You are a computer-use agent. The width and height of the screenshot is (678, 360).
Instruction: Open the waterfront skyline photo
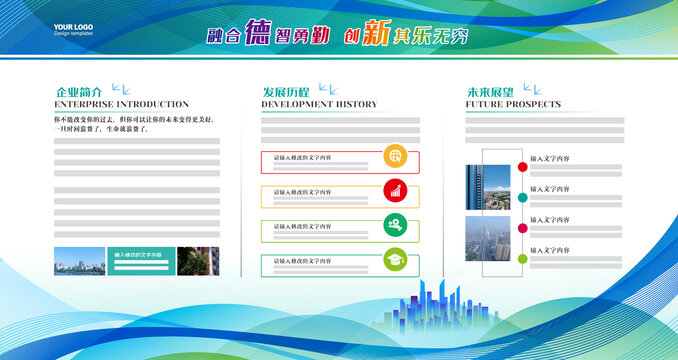pos(80,261)
